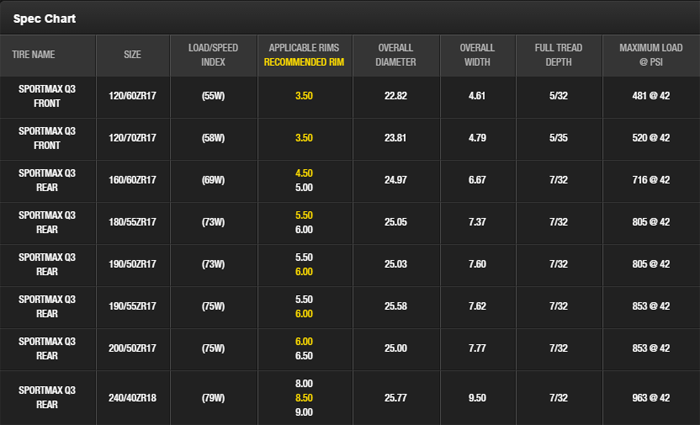Select size cell 190/55ZR17

tap(133, 306)
